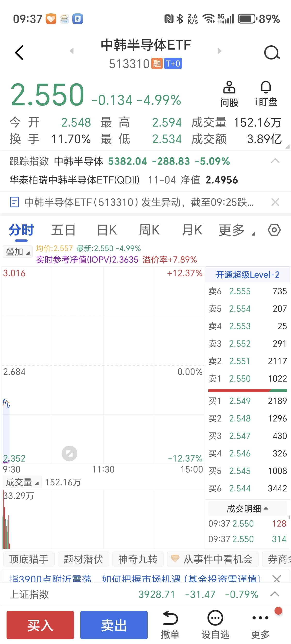
Task: Switch to 日K tab
Action: (x=107, y=230)
